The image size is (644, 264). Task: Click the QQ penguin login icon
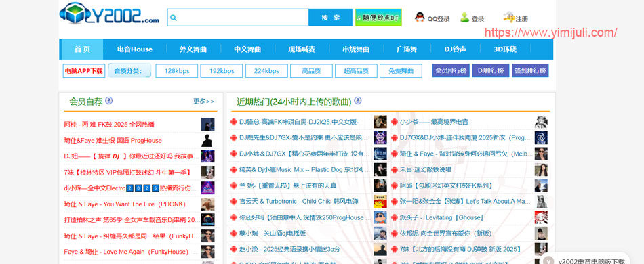click(x=420, y=17)
